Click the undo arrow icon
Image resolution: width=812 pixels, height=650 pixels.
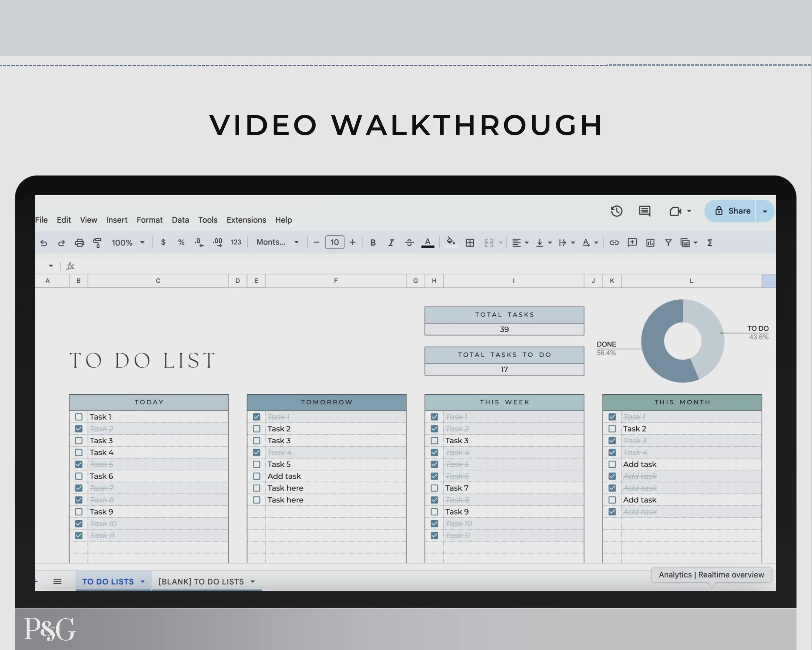[x=44, y=243]
